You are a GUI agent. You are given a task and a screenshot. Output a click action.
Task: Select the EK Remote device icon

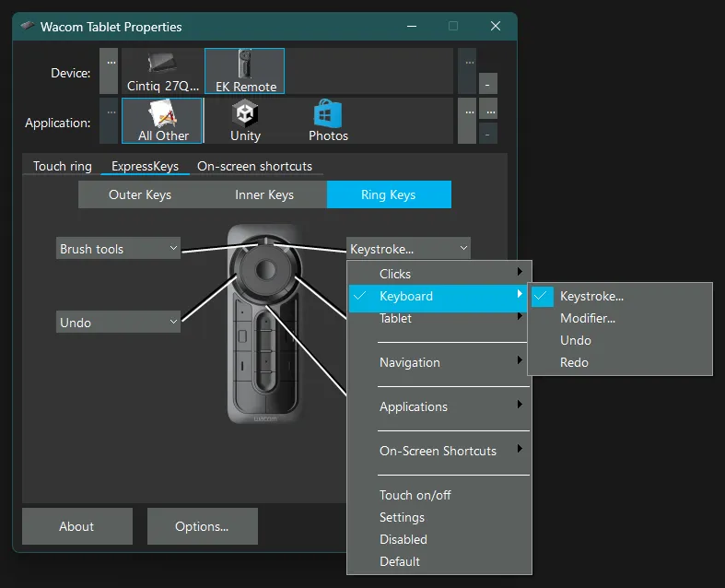245,71
